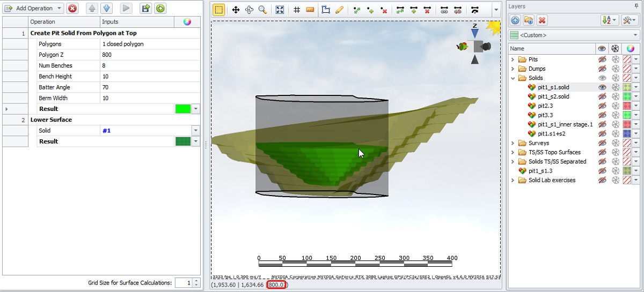Viewport: 644px width, 292px height.
Task: Toggle visibility eye for Dumps folder
Action: (x=602, y=69)
